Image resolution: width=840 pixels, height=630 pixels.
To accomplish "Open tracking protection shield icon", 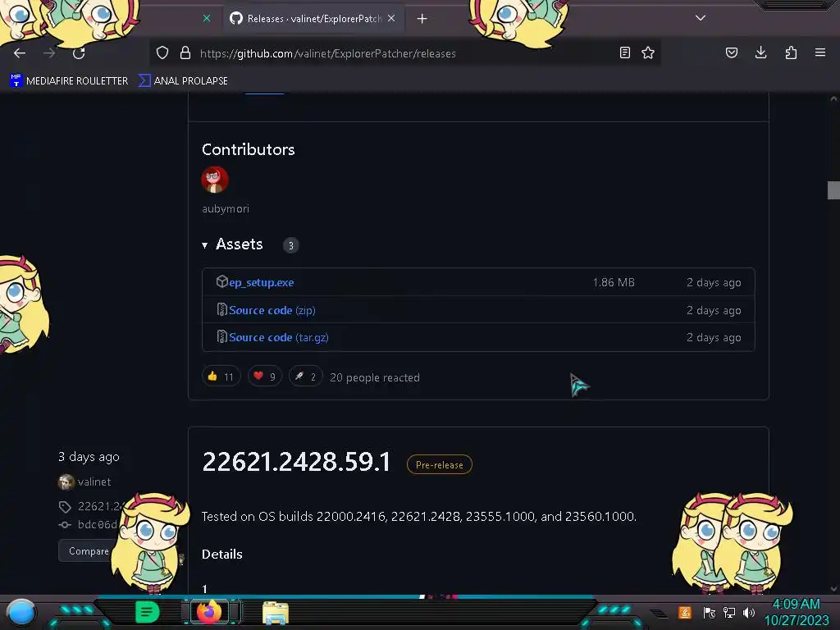I will (162, 53).
